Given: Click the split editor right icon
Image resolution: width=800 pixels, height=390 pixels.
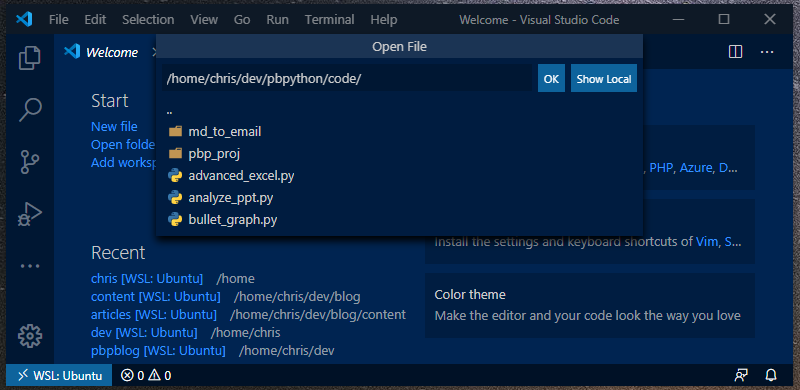Looking at the screenshot, I should pos(735,52).
